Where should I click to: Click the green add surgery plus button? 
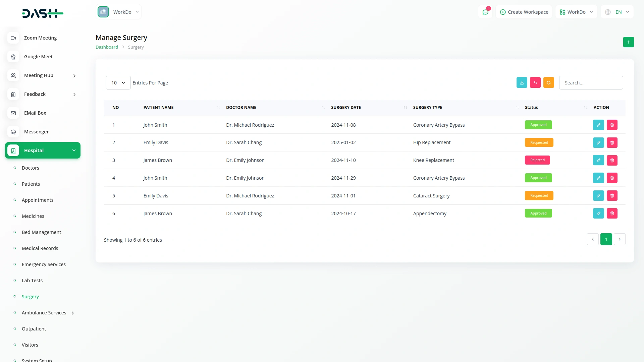pos(628,42)
